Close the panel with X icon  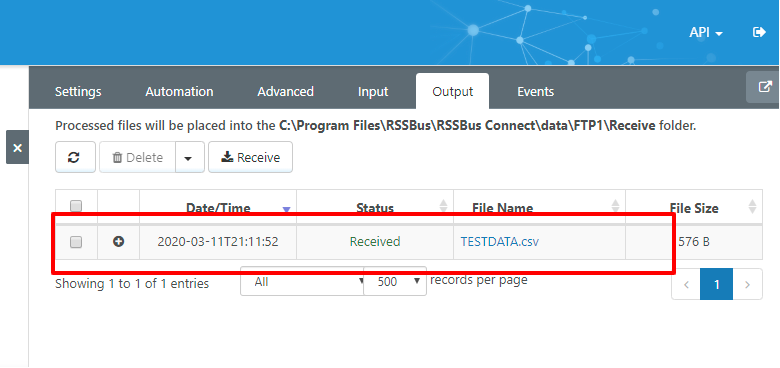pos(17,147)
